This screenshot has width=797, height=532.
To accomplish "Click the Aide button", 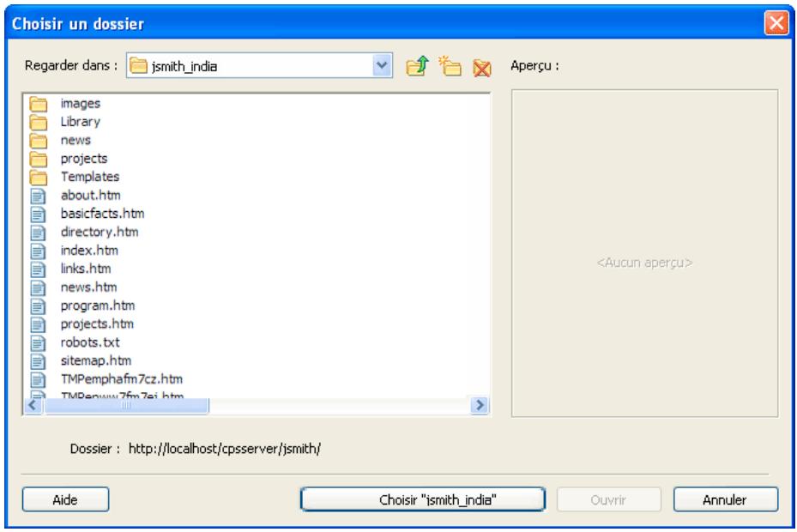I will click(x=65, y=499).
